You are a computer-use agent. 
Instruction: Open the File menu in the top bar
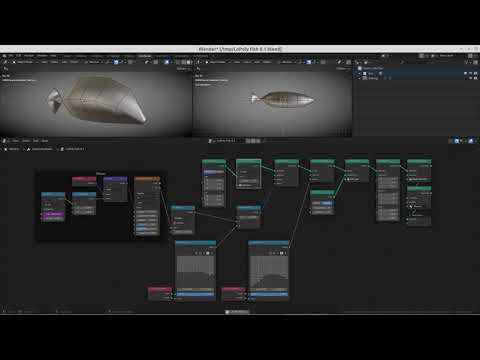point(11,56)
